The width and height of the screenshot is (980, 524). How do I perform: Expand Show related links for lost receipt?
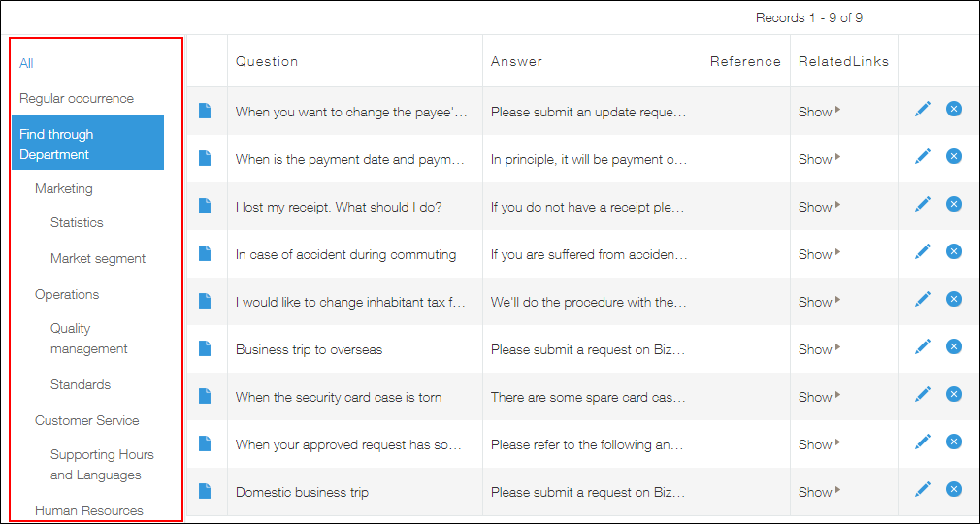point(819,207)
